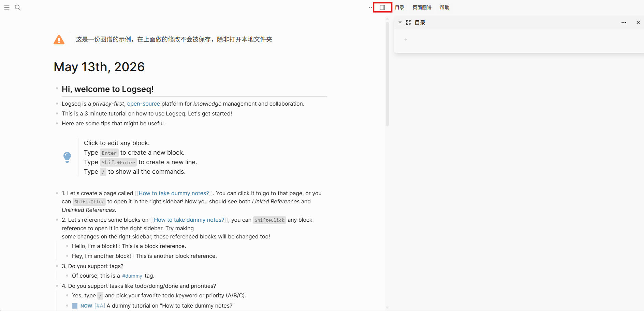Toggle the right sidebar panel icon

(x=382, y=7)
